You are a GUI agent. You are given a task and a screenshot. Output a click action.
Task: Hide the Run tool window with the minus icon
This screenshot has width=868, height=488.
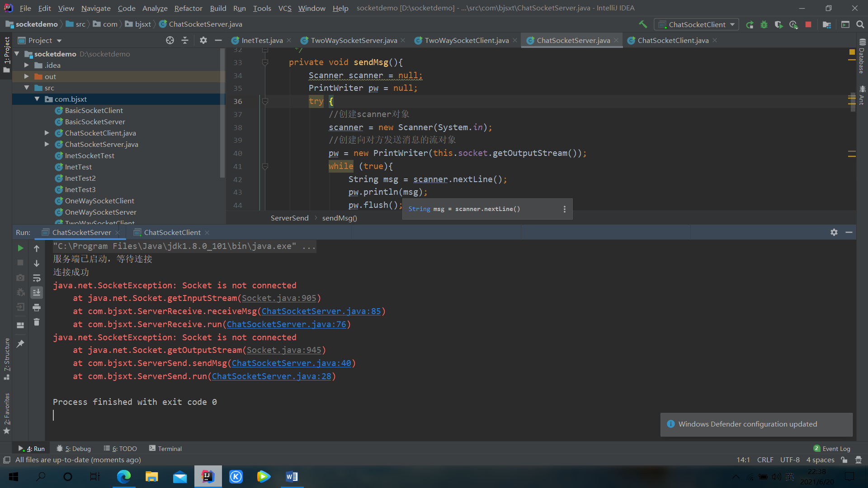click(849, 232)
